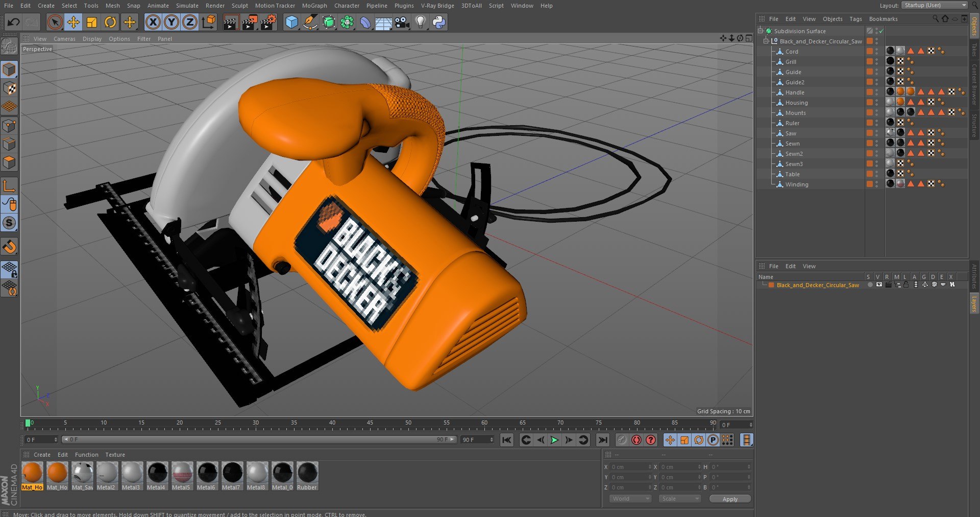Click the coordinate system icon

pos(209,22)
